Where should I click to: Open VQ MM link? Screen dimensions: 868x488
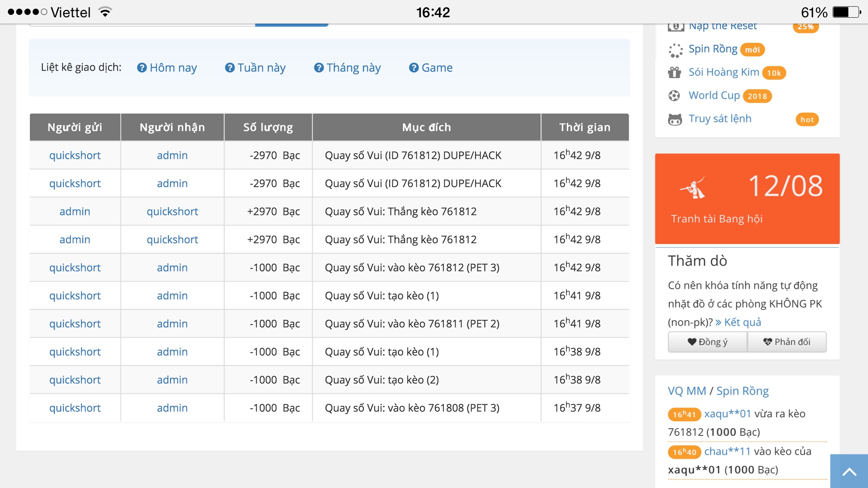point(687,391)
